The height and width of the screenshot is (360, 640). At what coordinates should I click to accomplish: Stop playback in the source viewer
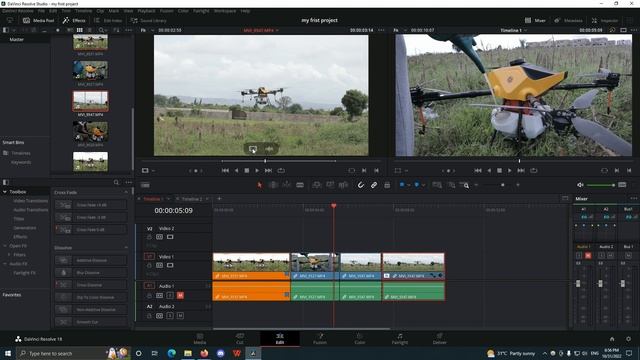coord(247,171)
